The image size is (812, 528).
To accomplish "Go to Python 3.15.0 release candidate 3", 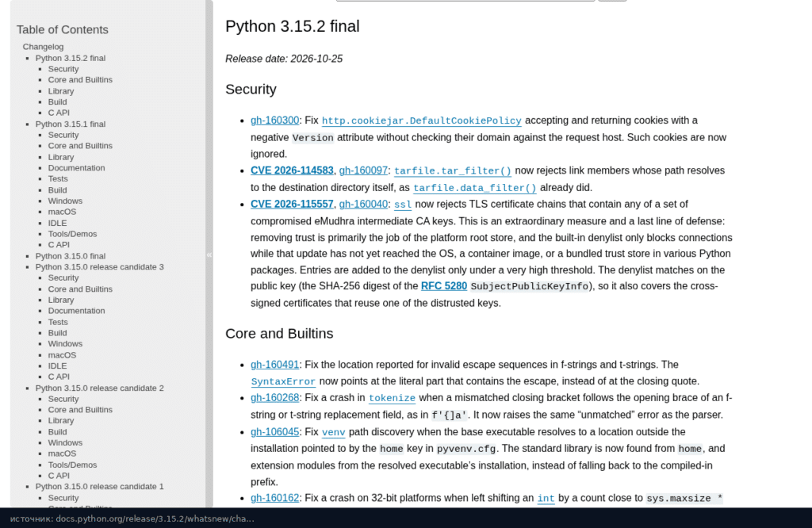I will pos(99,267).
